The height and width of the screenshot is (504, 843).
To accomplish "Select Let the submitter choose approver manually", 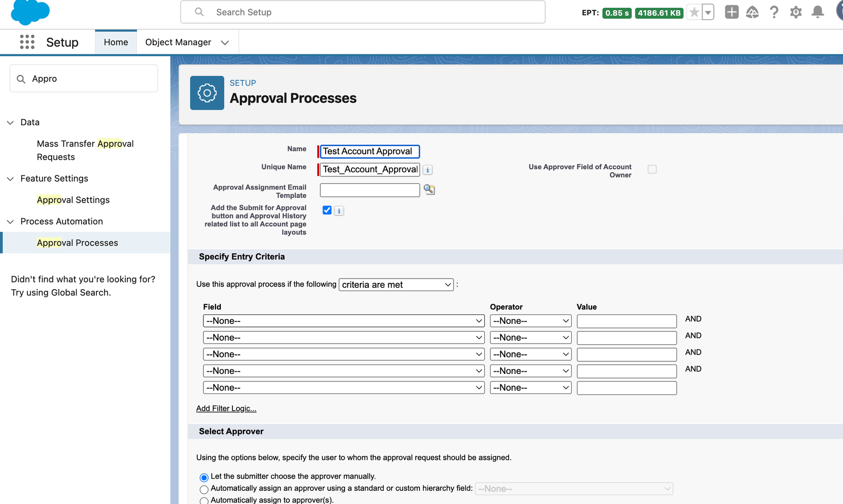I will click(x=204, y=478).
